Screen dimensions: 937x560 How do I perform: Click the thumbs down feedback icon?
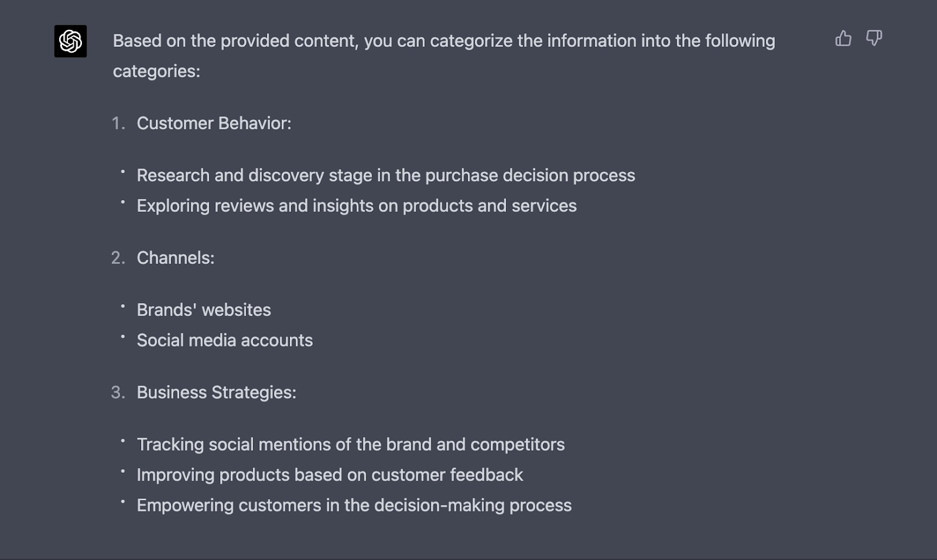pos(874,39)
